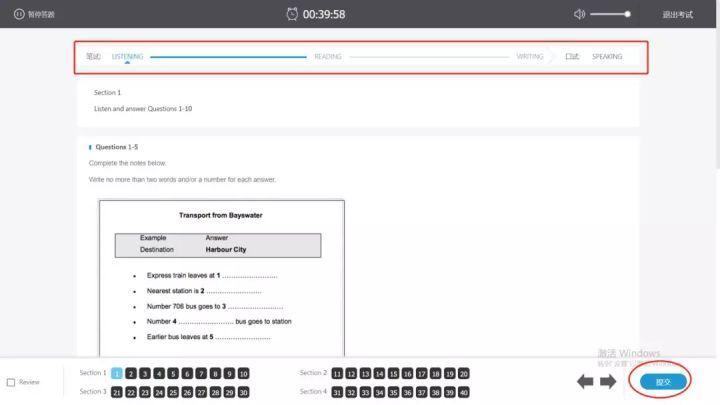Jump to question 21 in Section 3
Viewport: 720px width, 405px height.
117,393
